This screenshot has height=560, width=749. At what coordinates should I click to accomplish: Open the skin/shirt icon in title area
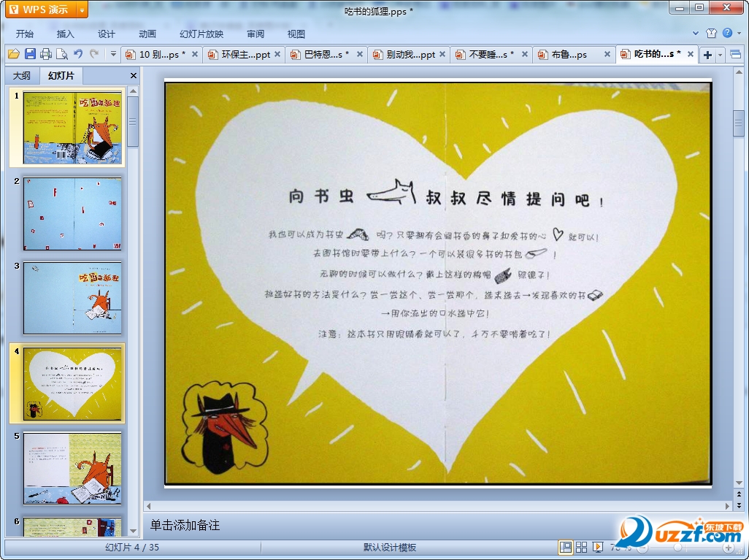(x=711, y=33)
